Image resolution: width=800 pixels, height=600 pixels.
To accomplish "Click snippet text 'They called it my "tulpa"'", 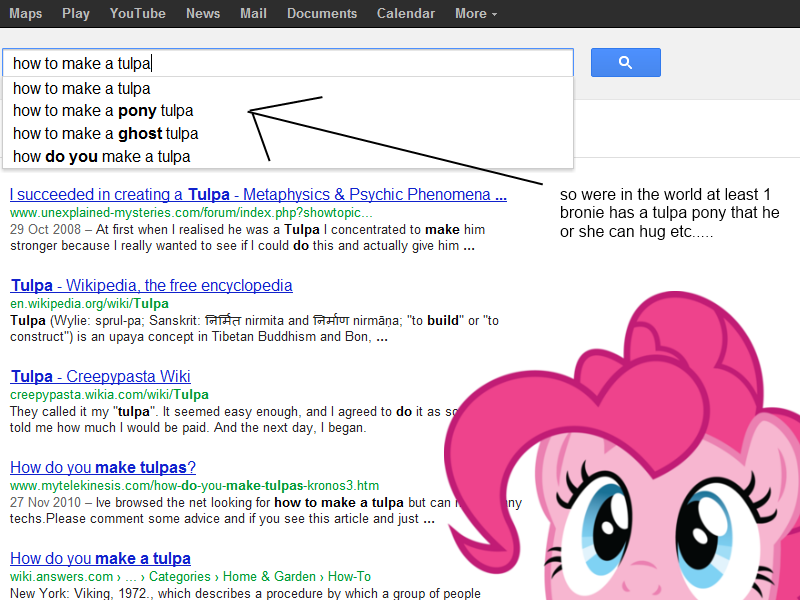I will (82, 412).
